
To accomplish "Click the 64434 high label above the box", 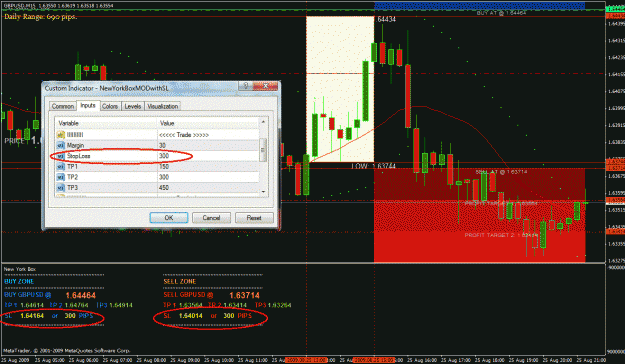I will pyautogui.click(x=386, y=19).
